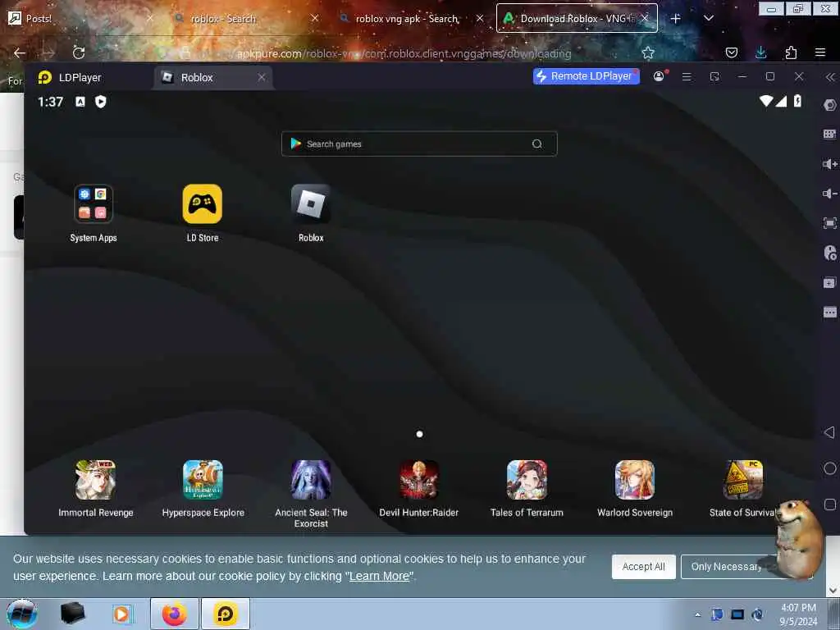Click the Android back triangle button
The image size is (840, 630).
(x=829, y=432)
